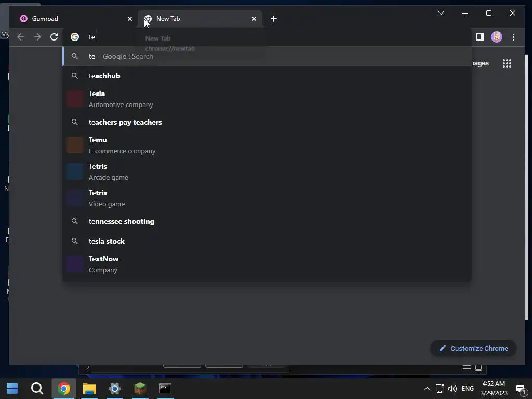The height and width of the screenshot is (399, 532).
Task: Open a new tab with plus button
Action: (x=274, y=19)
